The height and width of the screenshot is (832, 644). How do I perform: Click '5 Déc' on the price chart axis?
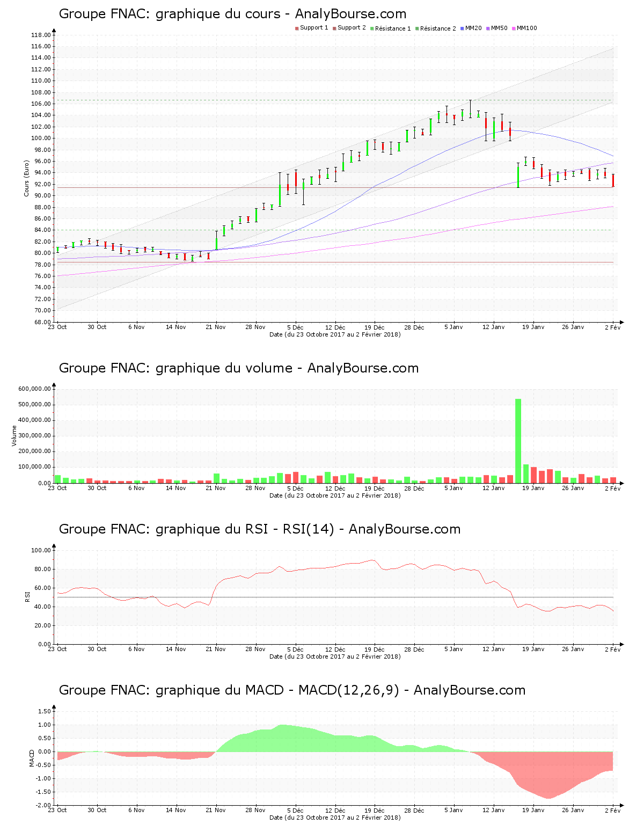[295, 327]
